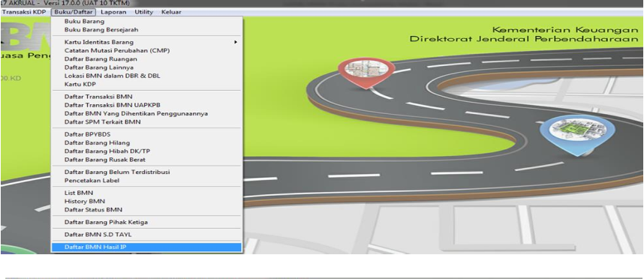The image size is (644, 279).
Task: Close the Buku/Daftar menu
Action: (x=74, y=12)
